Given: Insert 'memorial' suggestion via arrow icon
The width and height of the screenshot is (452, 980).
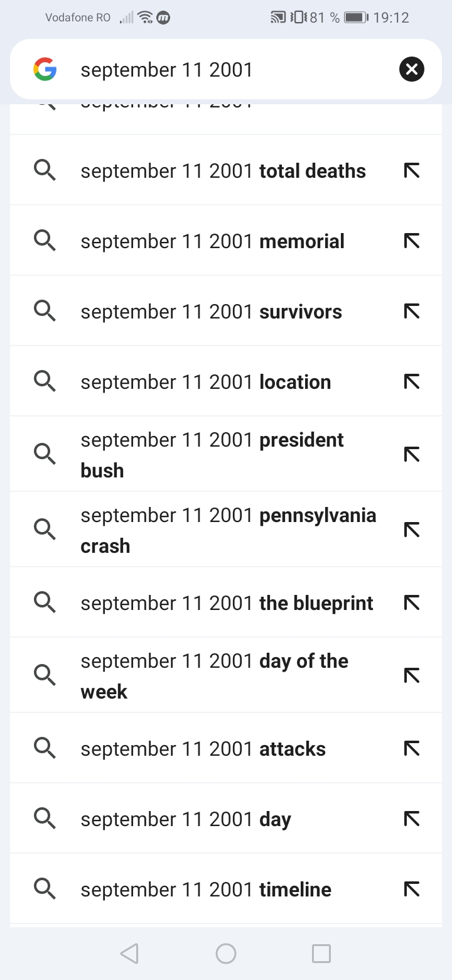Looking at the screenshot, I should 412,241.
